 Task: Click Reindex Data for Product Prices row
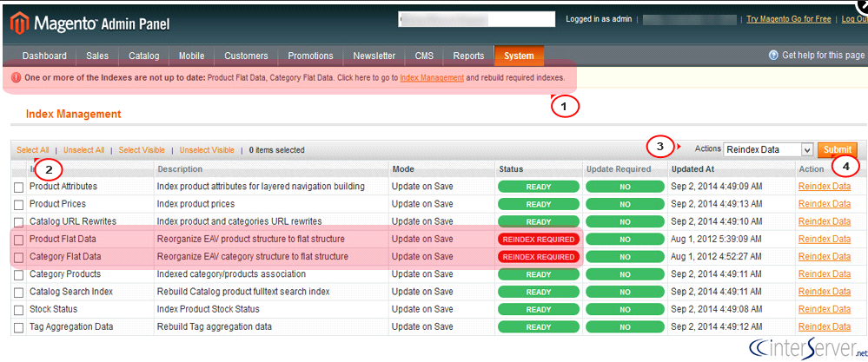point(825,204)
